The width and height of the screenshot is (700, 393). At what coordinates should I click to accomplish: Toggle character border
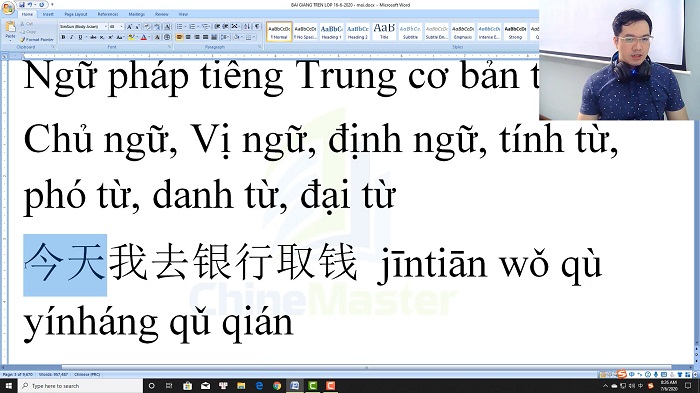(x=167, y=27)
